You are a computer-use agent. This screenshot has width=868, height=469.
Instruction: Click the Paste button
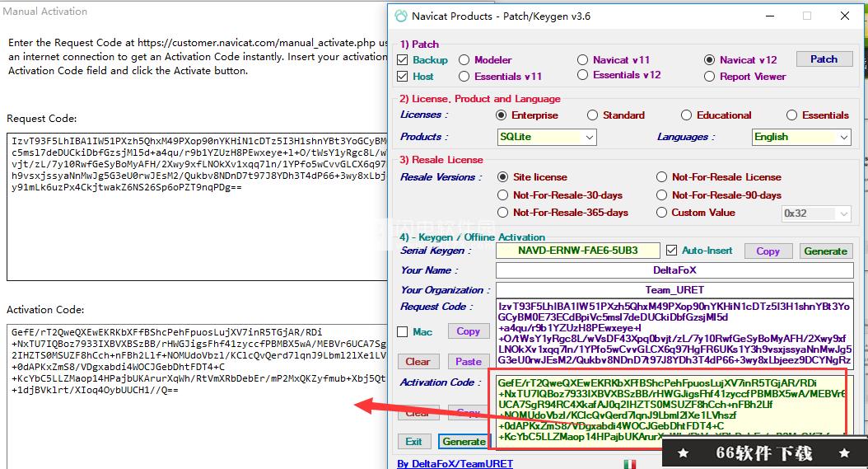click(469, 362)
